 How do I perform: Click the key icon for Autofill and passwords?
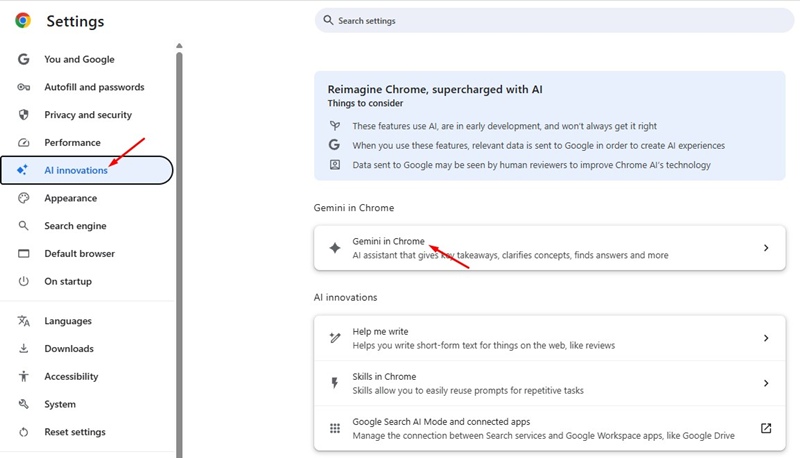23,87
